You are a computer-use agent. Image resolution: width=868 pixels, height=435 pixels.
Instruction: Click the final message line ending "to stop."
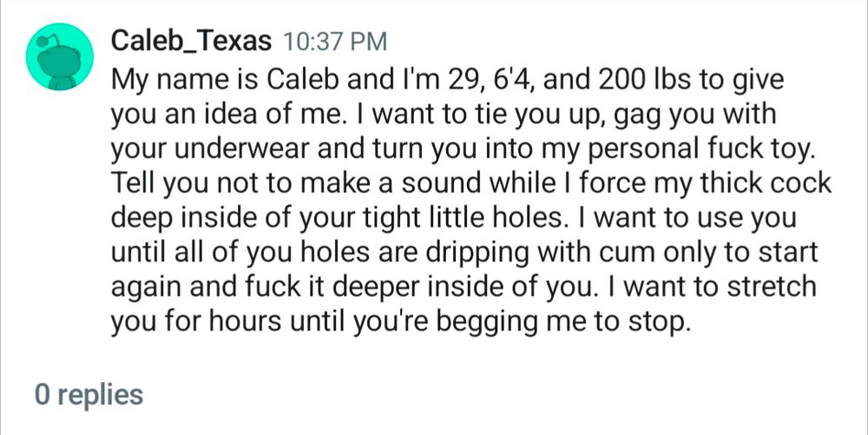401,322
